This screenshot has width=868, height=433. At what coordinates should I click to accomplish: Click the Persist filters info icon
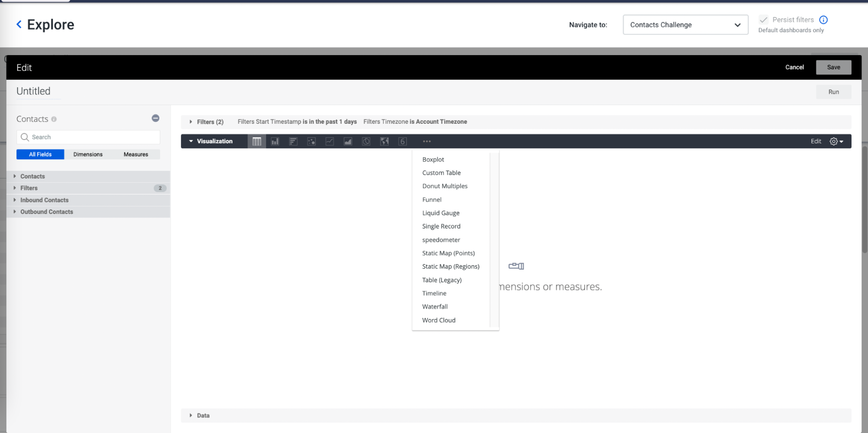coord(823,20)
